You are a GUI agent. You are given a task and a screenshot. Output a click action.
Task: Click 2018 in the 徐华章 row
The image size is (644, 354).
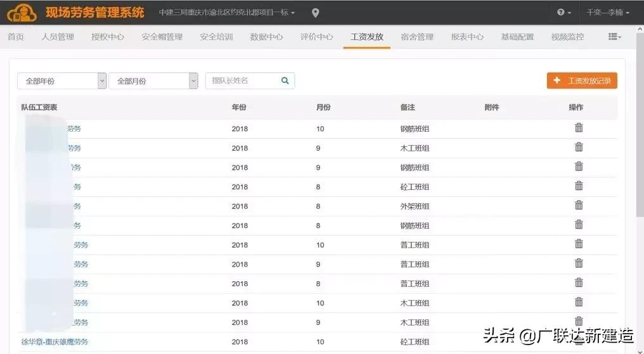(240, 342)
